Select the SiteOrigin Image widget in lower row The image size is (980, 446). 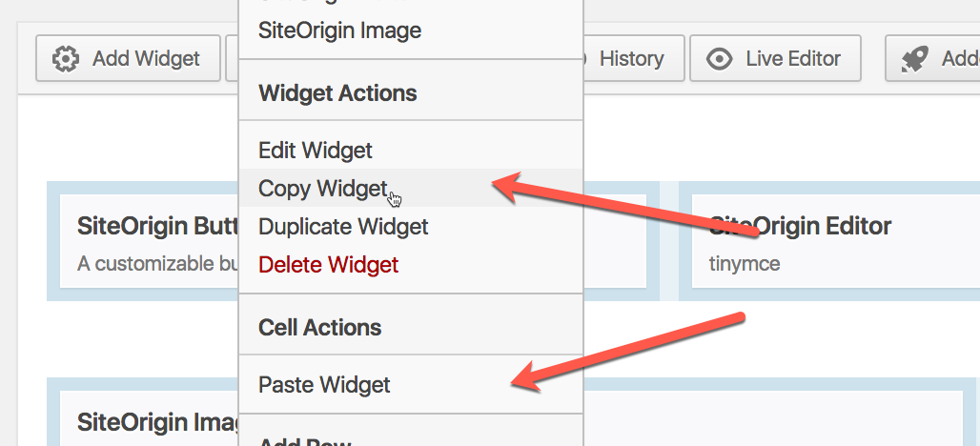point(143,419)
